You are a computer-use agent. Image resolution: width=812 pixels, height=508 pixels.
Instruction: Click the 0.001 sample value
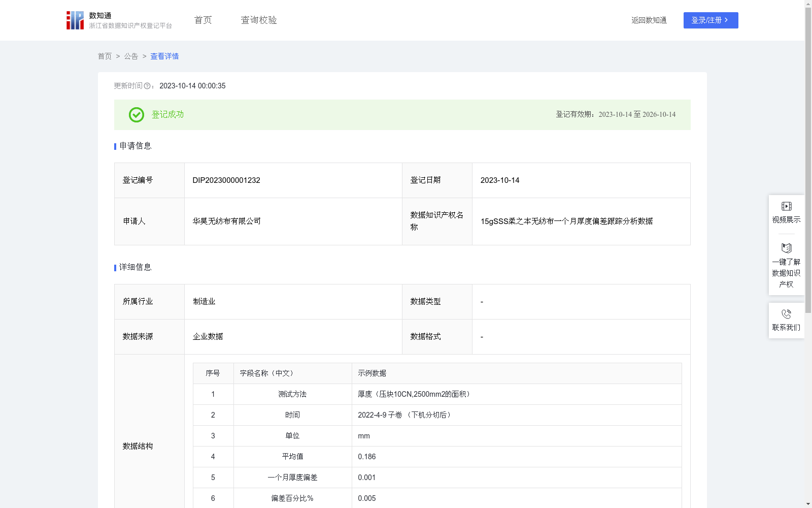point(367,478)
